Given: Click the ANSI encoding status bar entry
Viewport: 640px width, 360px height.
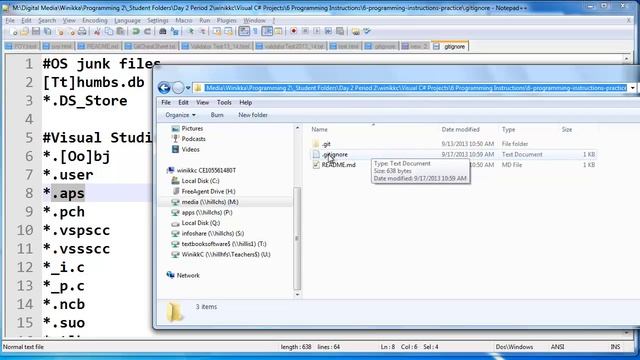Looking at the screenshot, I should tap(557, 347).
